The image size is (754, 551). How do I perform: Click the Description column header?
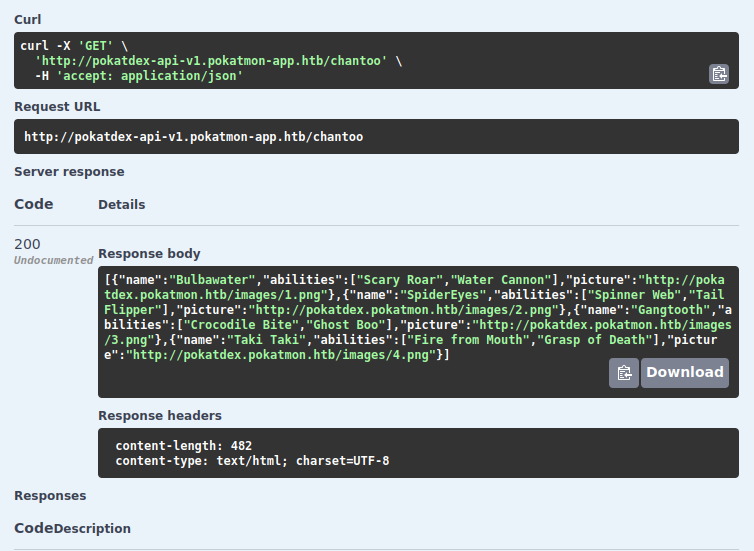(x=92, y=529)
